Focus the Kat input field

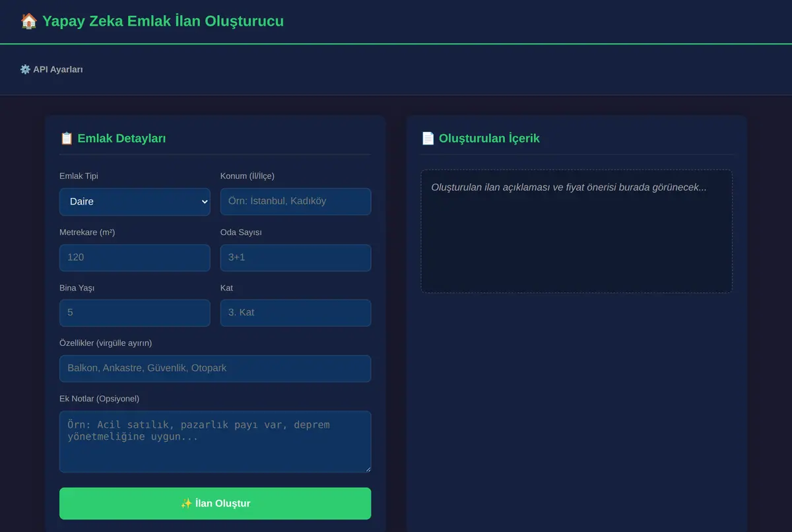tap(296, 313)
